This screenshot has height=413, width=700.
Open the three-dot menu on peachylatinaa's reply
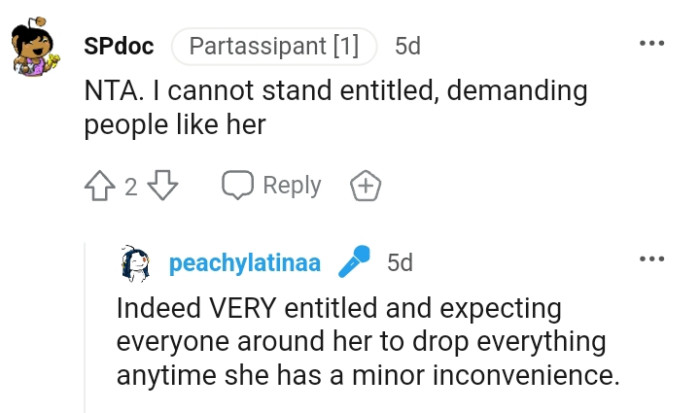click(651, 260)
